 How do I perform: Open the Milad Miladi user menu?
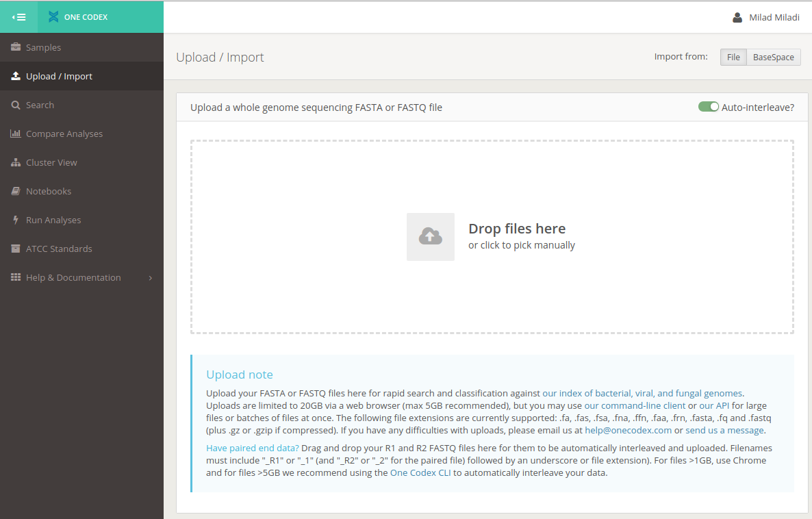pyautogui.click(x=765, y=17)
